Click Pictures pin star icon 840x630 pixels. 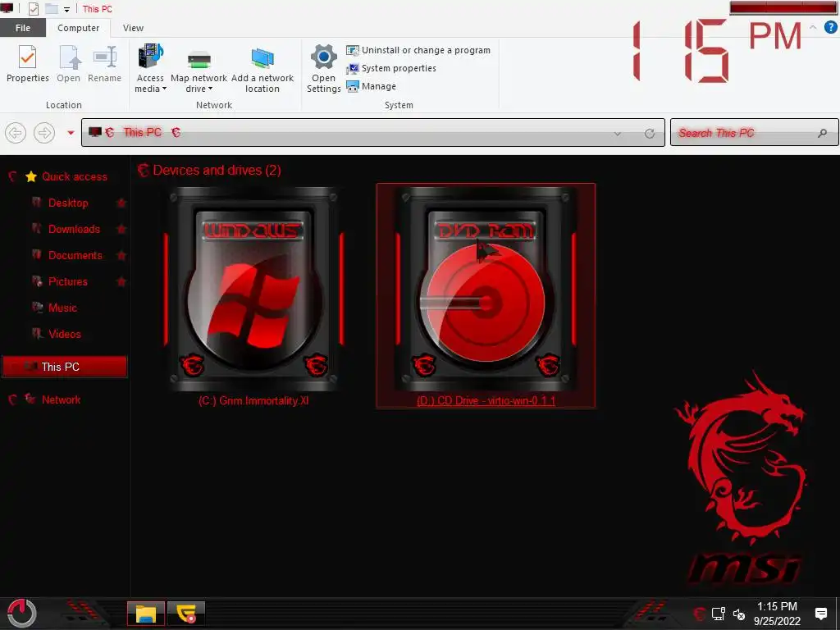[x=121, y=282]
